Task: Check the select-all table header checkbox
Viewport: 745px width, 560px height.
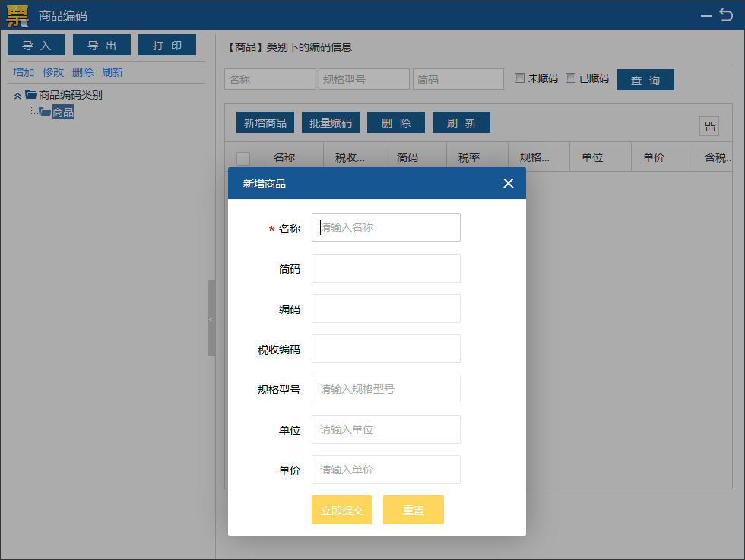Action: (x=243, y=158)
